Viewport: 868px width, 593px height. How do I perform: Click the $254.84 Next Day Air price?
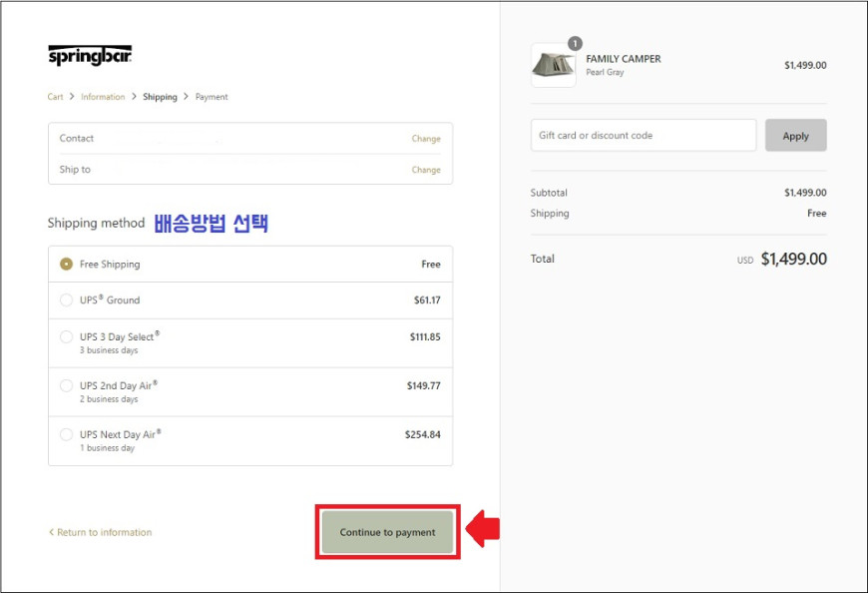(x=422, y=434)
